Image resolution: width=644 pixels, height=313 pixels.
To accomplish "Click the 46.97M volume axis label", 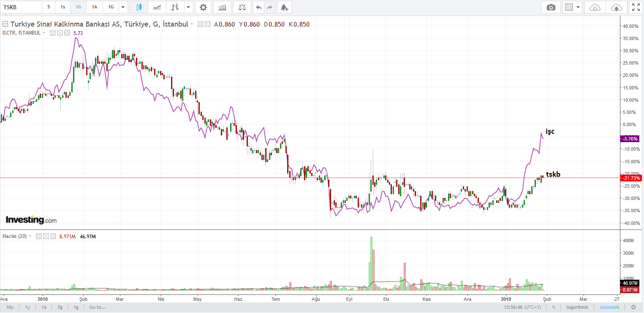I will coord(630,283).
